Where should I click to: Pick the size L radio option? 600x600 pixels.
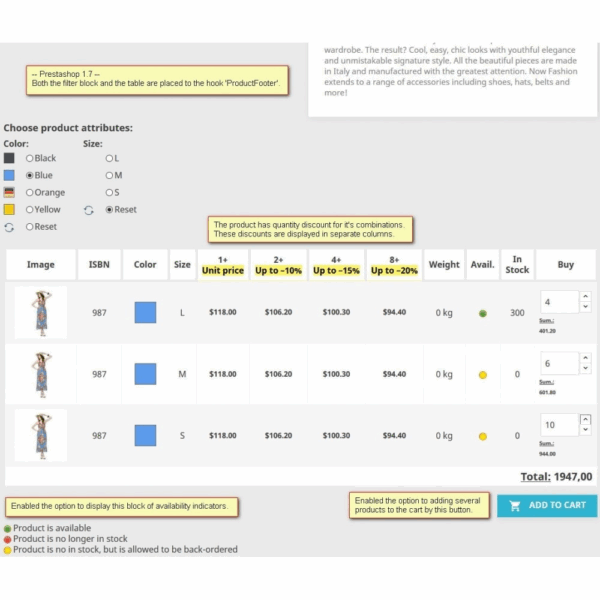[x=110, y=158]
